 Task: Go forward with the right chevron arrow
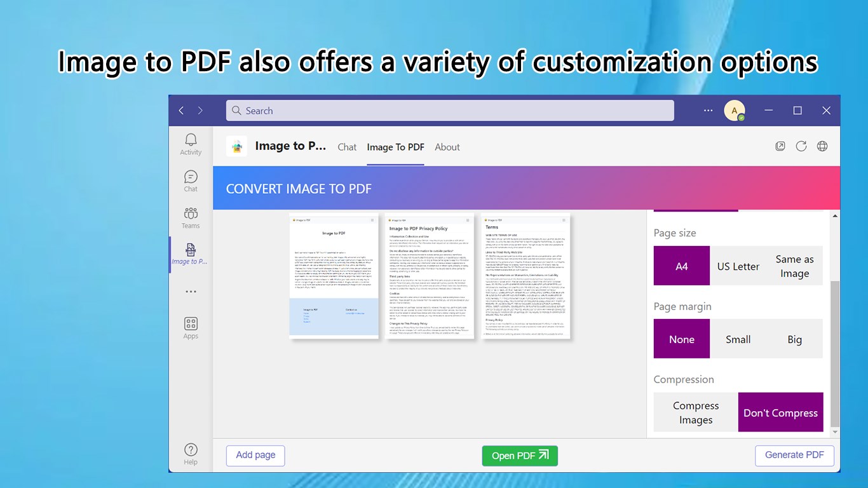pos(200,111)
